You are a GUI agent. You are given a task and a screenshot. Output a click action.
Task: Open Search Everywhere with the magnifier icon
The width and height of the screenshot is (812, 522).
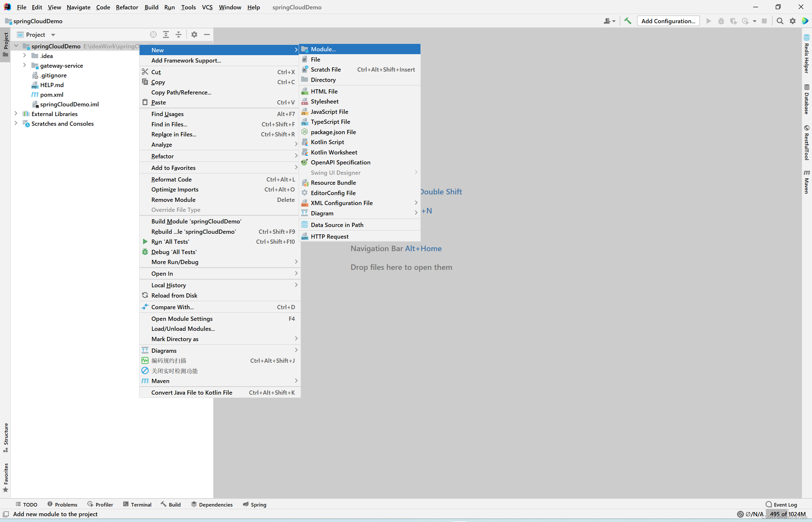pos(780,21)
